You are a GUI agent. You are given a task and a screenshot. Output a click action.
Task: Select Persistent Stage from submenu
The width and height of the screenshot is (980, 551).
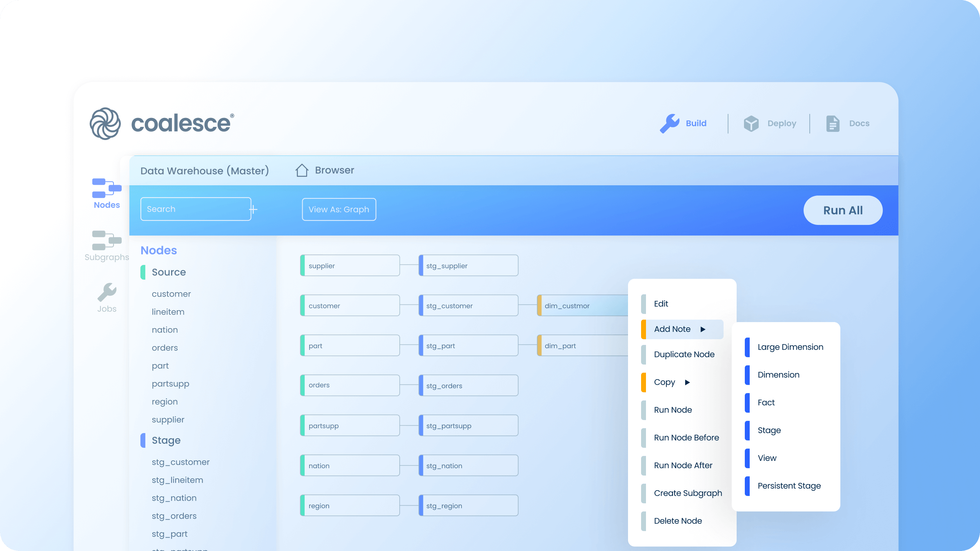point(789,486)
